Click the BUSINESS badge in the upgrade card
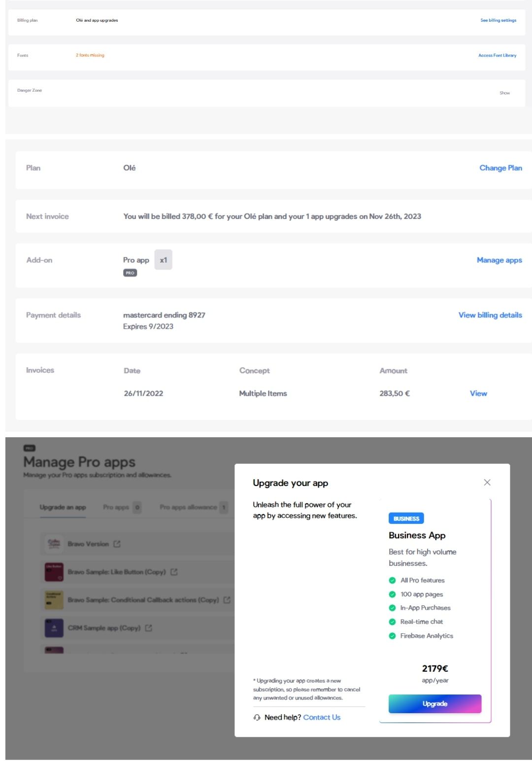This screenshot has width=532, height=762. pyautogui.click(x=406, y=519)
